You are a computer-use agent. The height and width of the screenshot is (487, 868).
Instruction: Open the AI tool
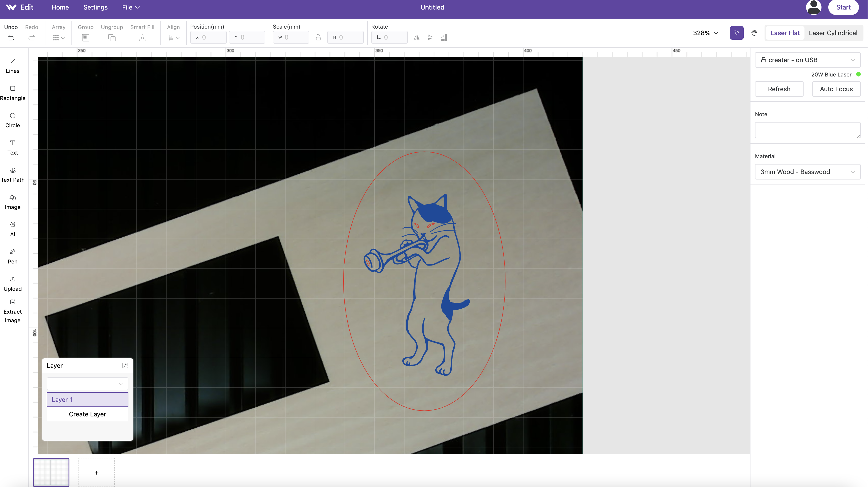pos(12,229)
